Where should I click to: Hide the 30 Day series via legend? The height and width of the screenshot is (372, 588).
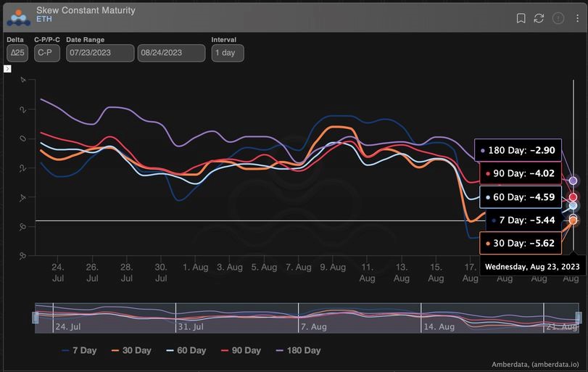point(133,350)
